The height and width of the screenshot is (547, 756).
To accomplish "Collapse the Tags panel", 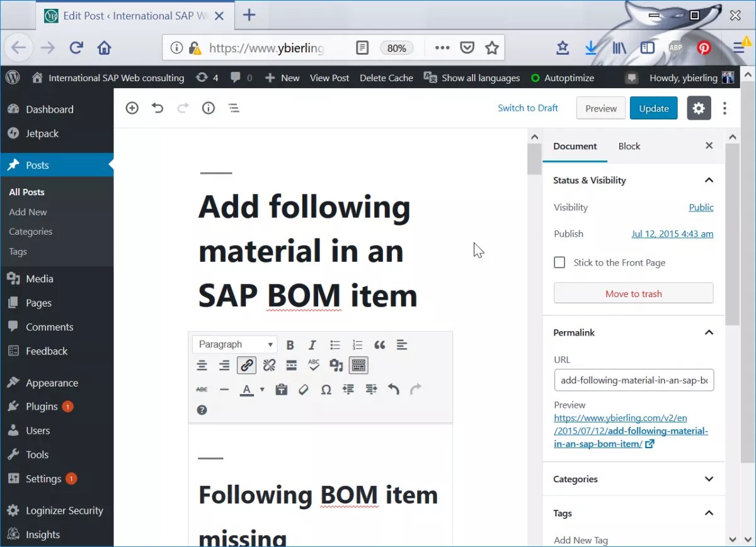I will (709, 513).
